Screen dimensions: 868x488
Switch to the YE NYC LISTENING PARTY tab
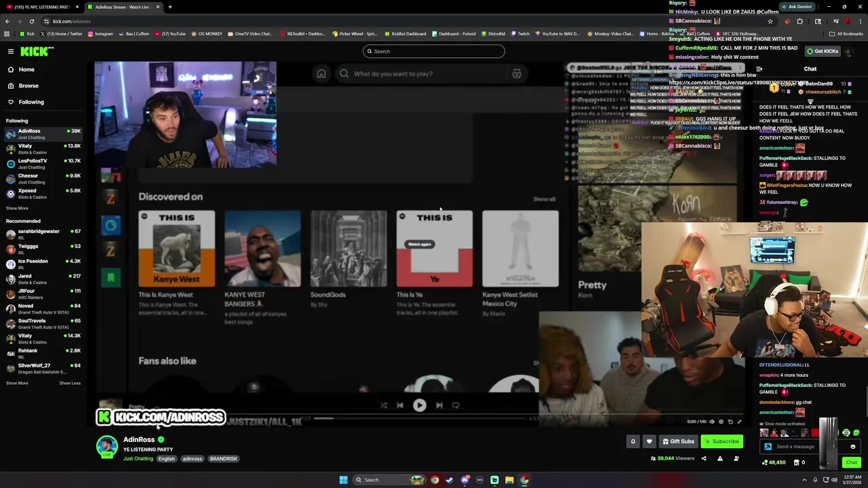click(41, 7)
